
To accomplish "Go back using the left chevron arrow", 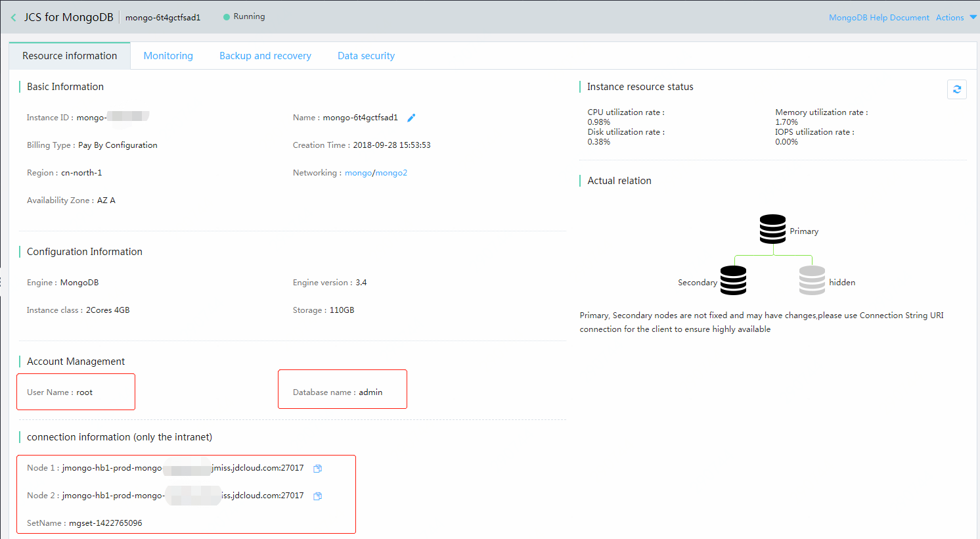I will [13, 18].
